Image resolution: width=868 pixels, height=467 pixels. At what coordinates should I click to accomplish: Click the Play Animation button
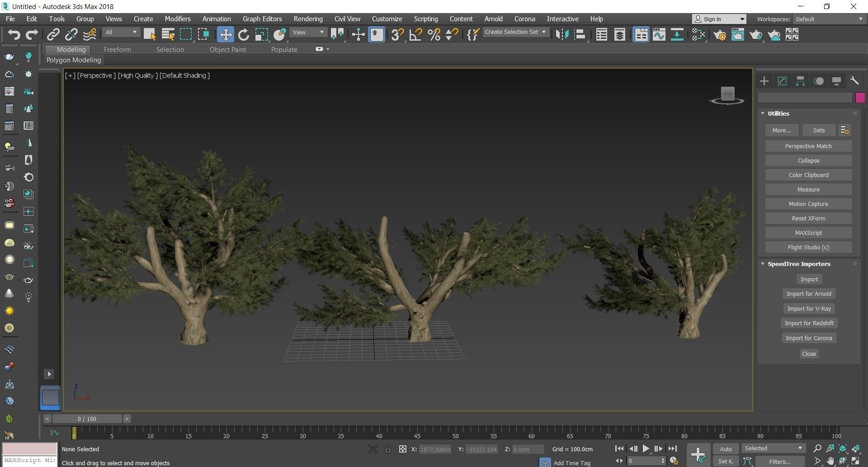pos(646,449)
